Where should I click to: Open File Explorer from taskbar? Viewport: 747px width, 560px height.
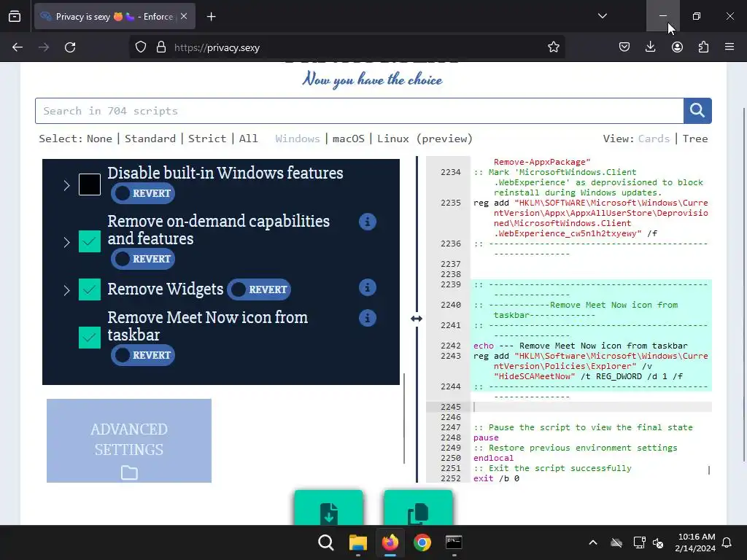[357, 542]
